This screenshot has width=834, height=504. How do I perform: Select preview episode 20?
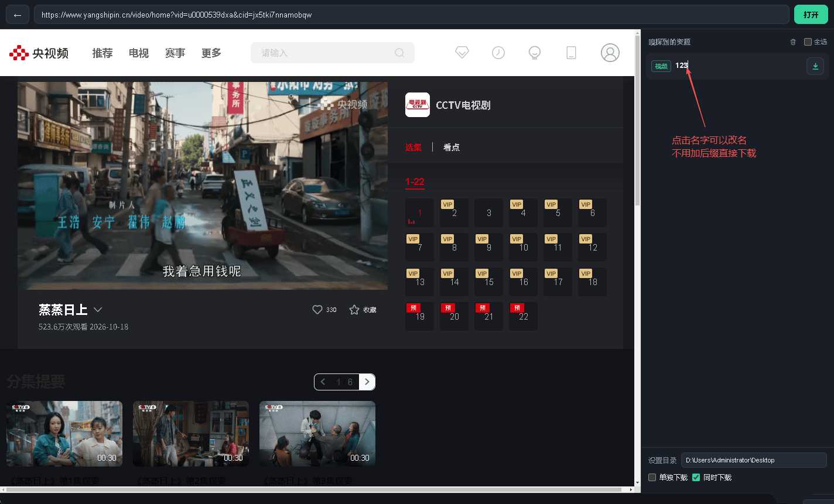pos(454,317)
